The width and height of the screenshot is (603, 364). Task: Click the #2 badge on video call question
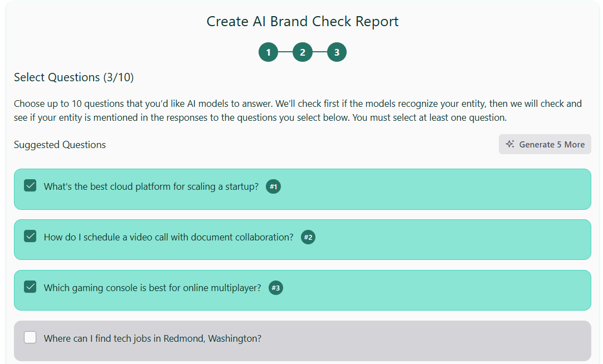coord(308,237)
